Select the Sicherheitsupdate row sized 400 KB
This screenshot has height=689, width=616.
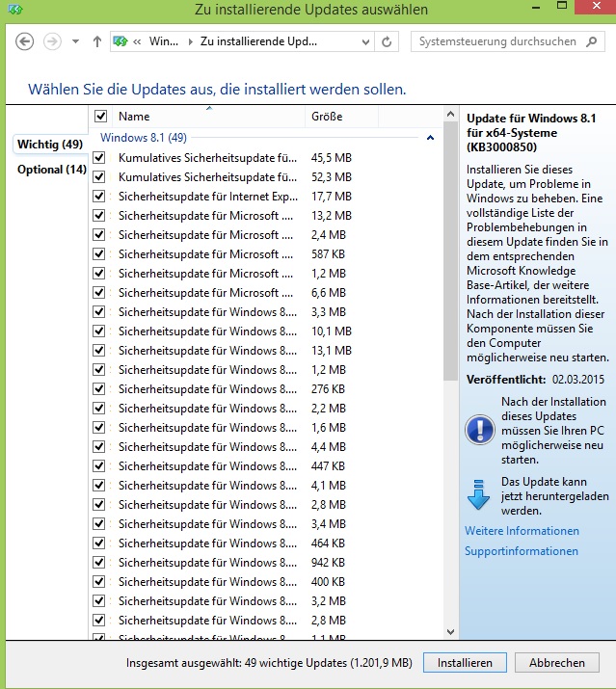(265, 582)
